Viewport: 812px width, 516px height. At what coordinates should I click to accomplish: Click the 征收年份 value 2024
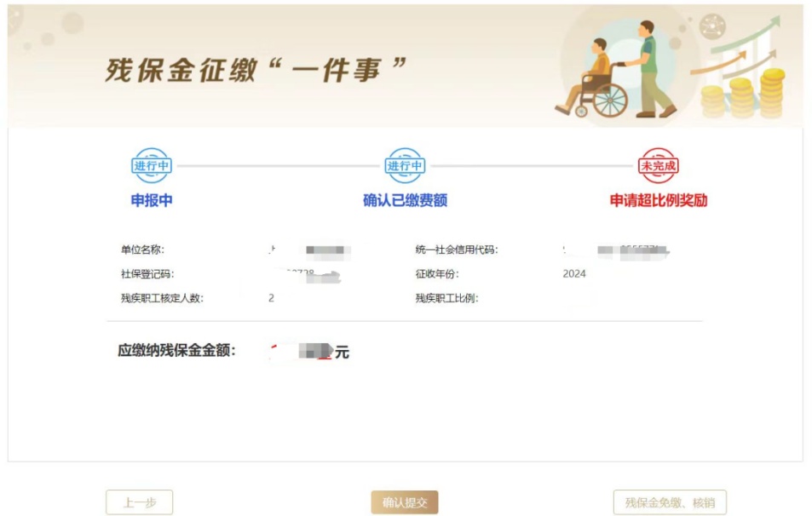click(x=574, y=274)
